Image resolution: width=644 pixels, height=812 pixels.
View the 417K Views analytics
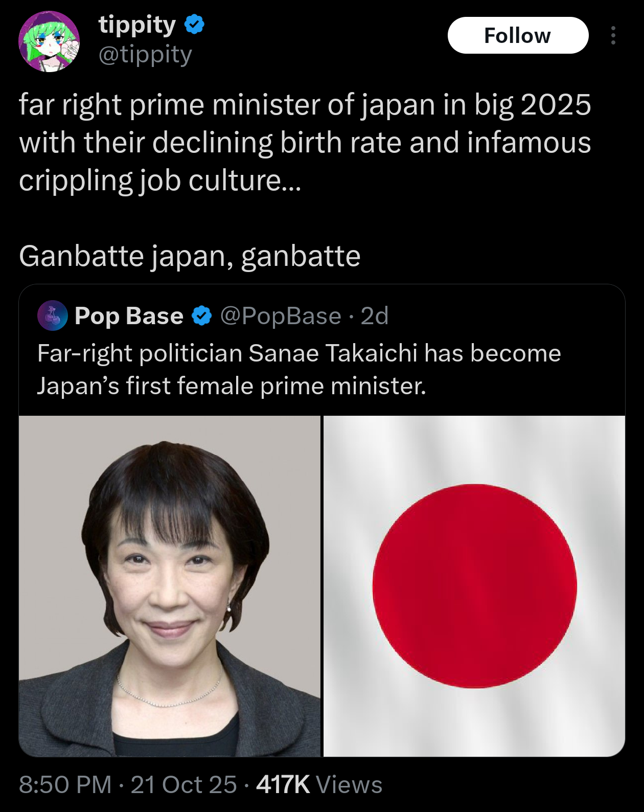click(319, 784)
